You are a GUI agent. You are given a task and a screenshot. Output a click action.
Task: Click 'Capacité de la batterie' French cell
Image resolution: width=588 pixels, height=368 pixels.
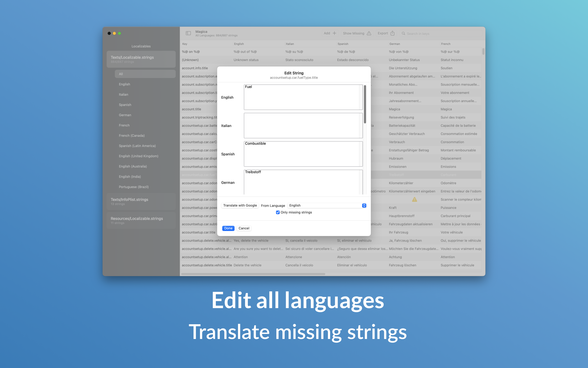(x=458, y=126)
